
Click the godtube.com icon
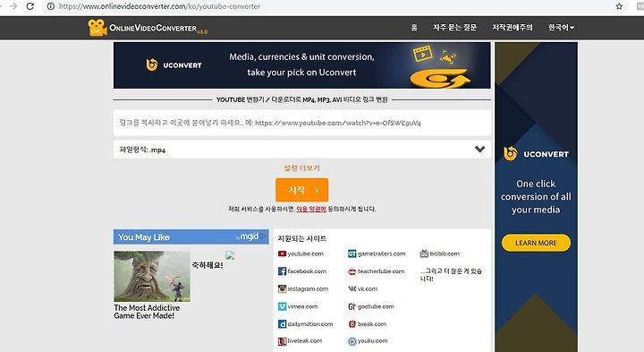pos(352,306)
